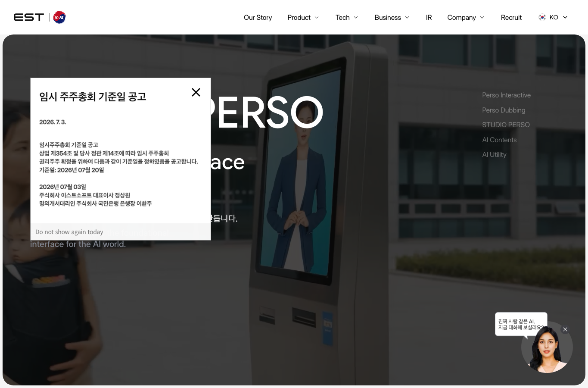This screenshot has height=388, width=588.
Task: Click the text 주식회사 이스트소프트 대표이사 정상원
Action: (x=84, y=195)
